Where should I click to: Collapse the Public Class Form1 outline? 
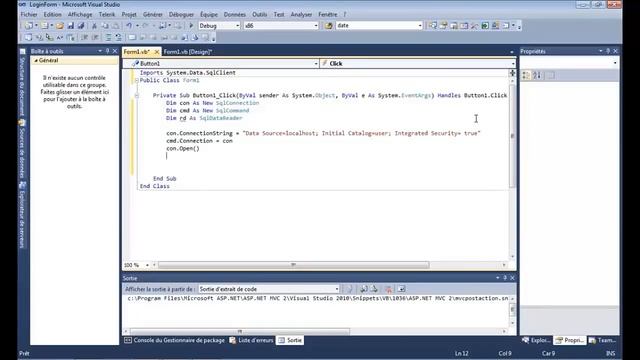point(137,80)
